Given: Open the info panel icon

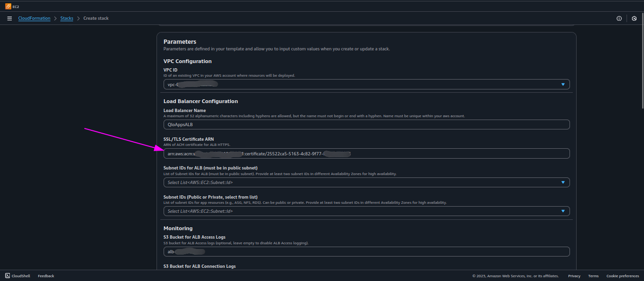Looking at the screenshot, I should (619, 18).
